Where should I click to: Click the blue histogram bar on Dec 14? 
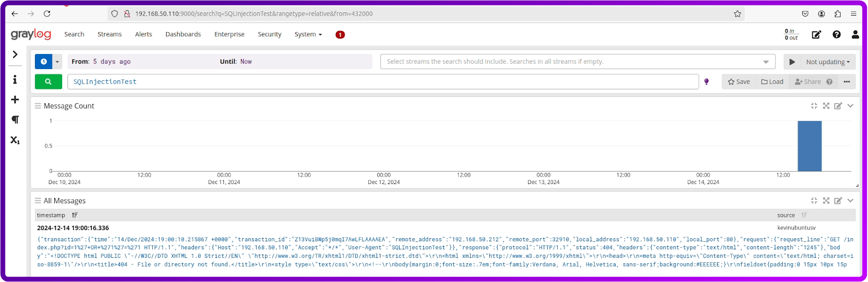point(810,146)
